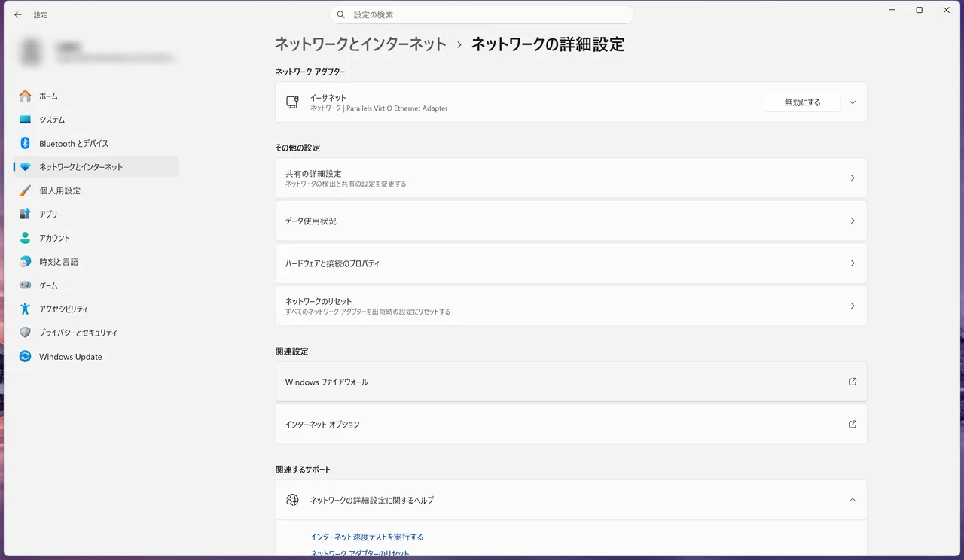Screen dimensions: 964x560
Task: Open the インターネット速度テストを実行する link
Action: pos(367,537)
